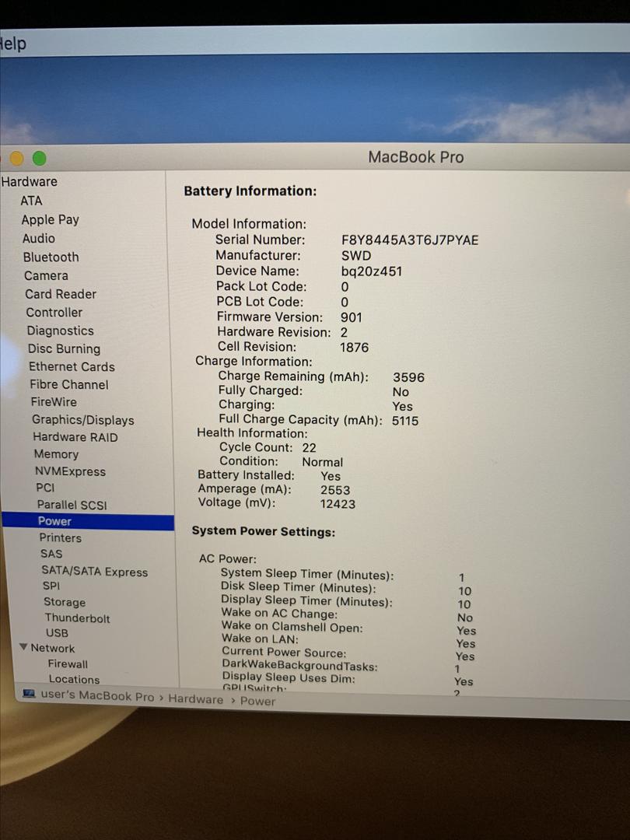Click Hardware in the path bar
Viewport: 630px width, 840px height.
[195, 699]
